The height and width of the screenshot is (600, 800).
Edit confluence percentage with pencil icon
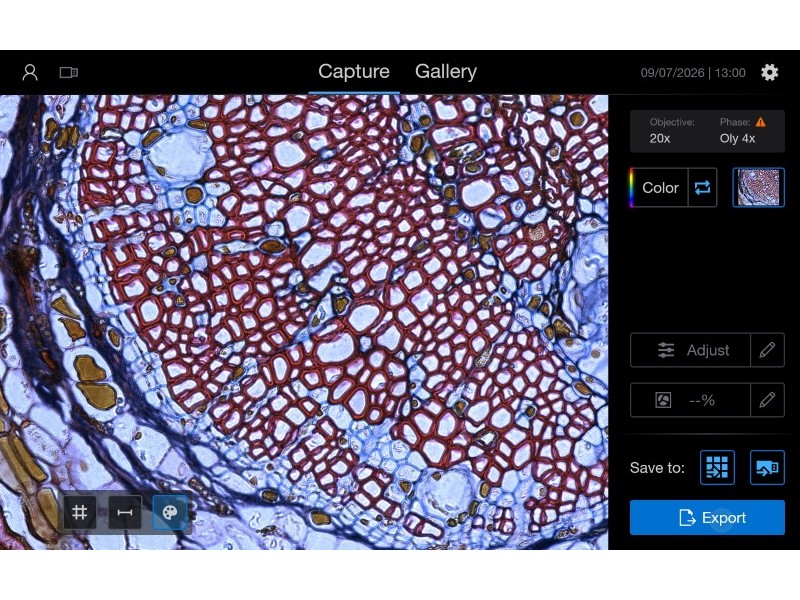coord(767,400)
